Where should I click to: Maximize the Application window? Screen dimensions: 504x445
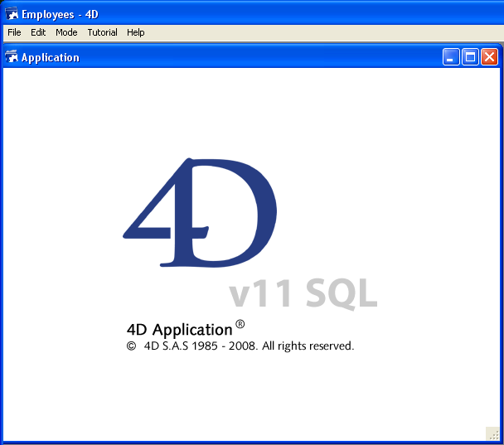point(470,57)
